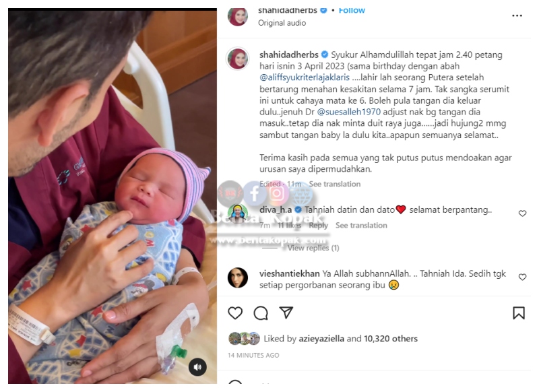The width and height of the screenshot is (539, 392).
Task: See translation of diva_h.a's comment
Action: coord(361,226)
